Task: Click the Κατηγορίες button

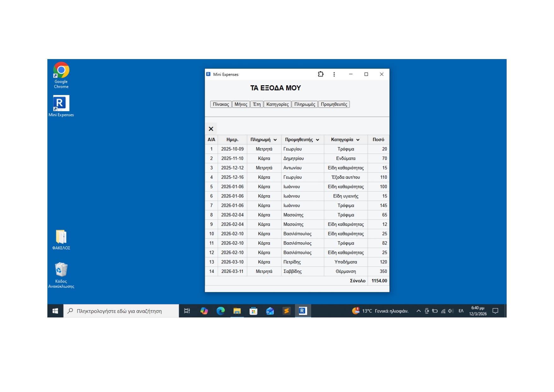Action: (x=277, y=104)
